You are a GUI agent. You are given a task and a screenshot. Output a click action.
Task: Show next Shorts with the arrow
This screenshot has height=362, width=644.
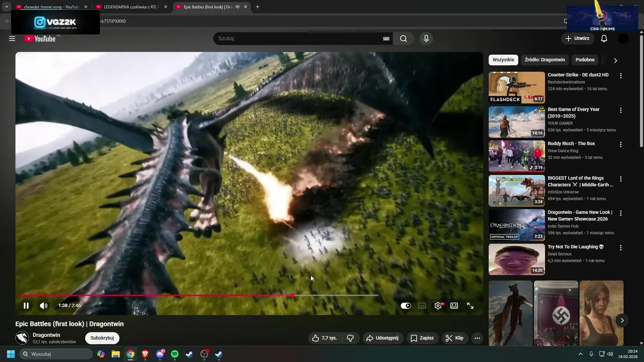[622, 320]
